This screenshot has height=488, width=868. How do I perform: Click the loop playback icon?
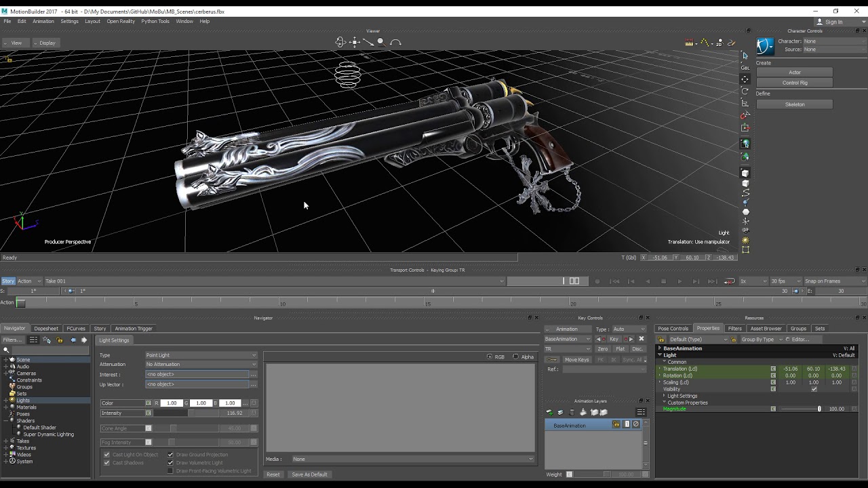pos(730,281)
